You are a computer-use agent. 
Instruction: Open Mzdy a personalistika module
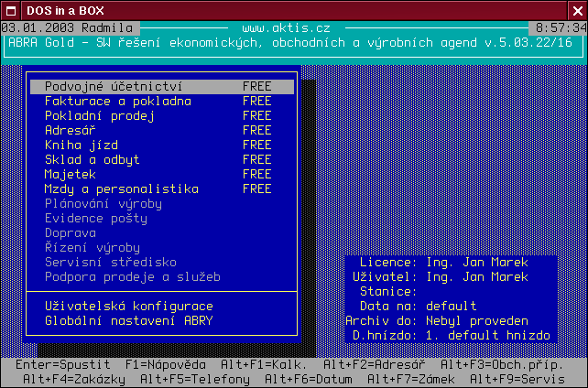point(121,189)
